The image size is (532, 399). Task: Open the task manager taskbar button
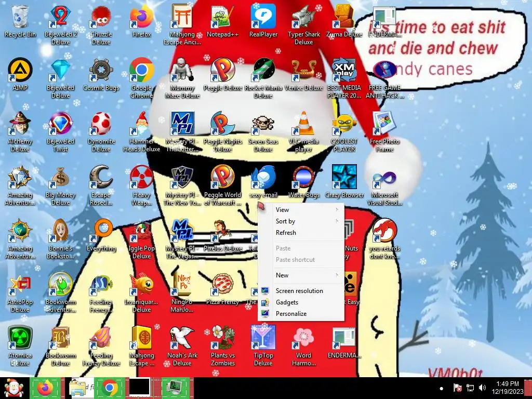(x=175, y=388)
